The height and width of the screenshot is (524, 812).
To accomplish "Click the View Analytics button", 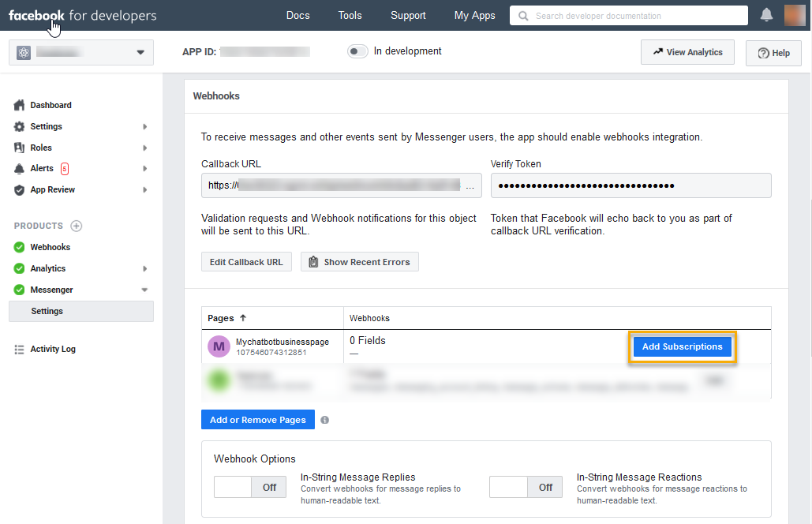I will coord(688,52).
